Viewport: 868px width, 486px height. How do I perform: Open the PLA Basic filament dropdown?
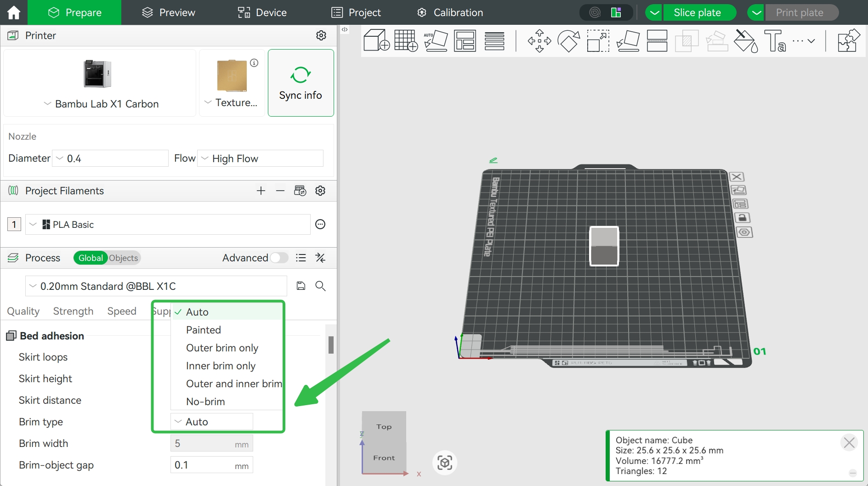coord(168,224)
